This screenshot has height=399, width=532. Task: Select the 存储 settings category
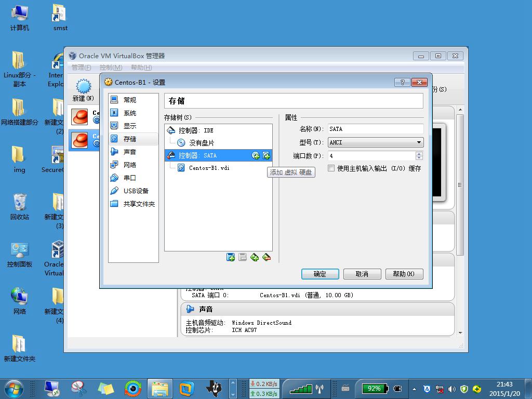134,139
